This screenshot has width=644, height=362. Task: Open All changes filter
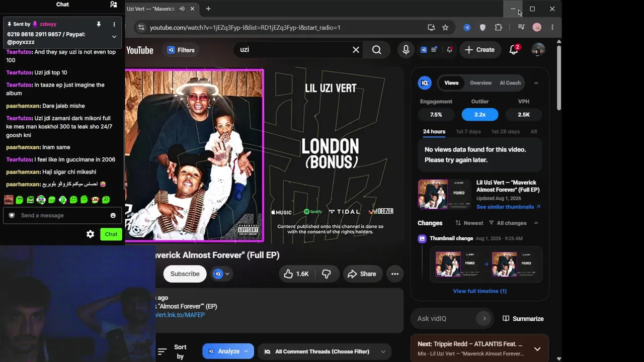tap(508, 223)
